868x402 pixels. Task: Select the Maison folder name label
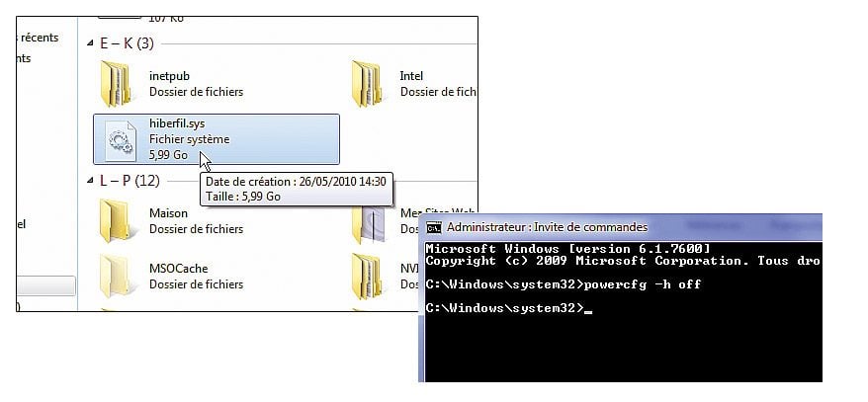pyautogui.click(x=168, y=213)
